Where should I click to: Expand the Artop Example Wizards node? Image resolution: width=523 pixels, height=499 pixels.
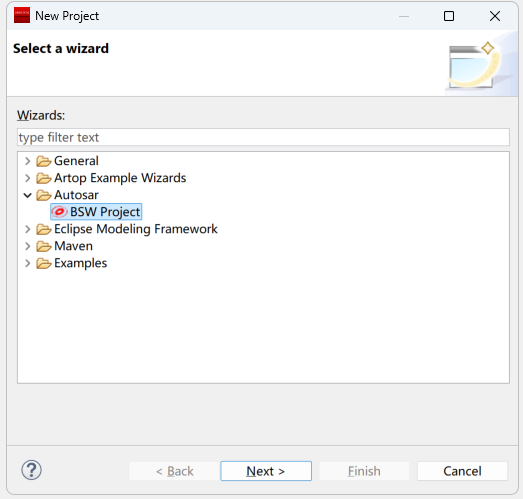28,178
